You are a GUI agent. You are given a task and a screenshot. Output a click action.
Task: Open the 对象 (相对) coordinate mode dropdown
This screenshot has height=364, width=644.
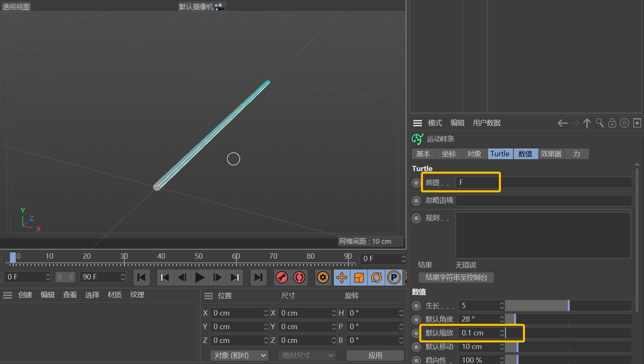click(239, 355)
